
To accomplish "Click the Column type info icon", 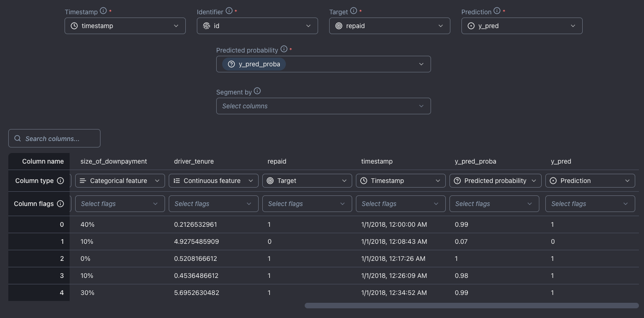I will (x=60, y=181).
